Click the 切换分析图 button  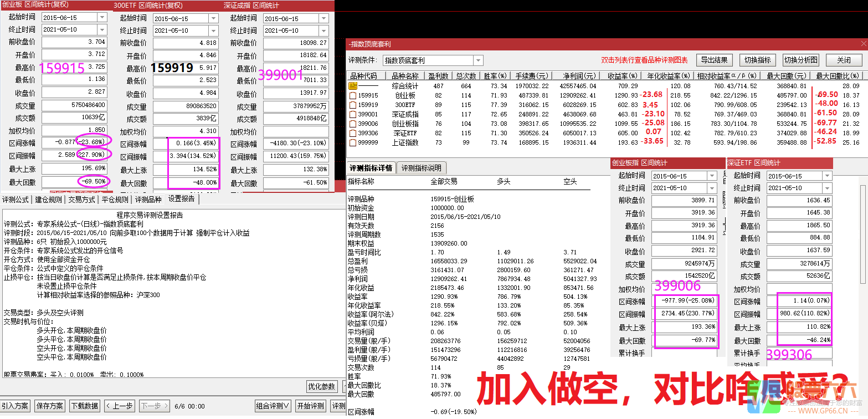pyautogui.click(x=800, y=60)
